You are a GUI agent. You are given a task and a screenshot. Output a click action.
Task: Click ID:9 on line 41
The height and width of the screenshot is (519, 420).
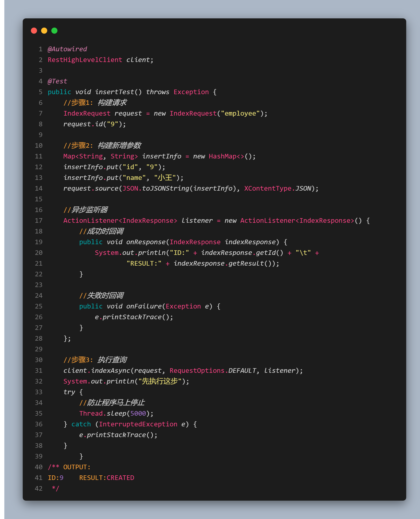[x=55, y=478]
